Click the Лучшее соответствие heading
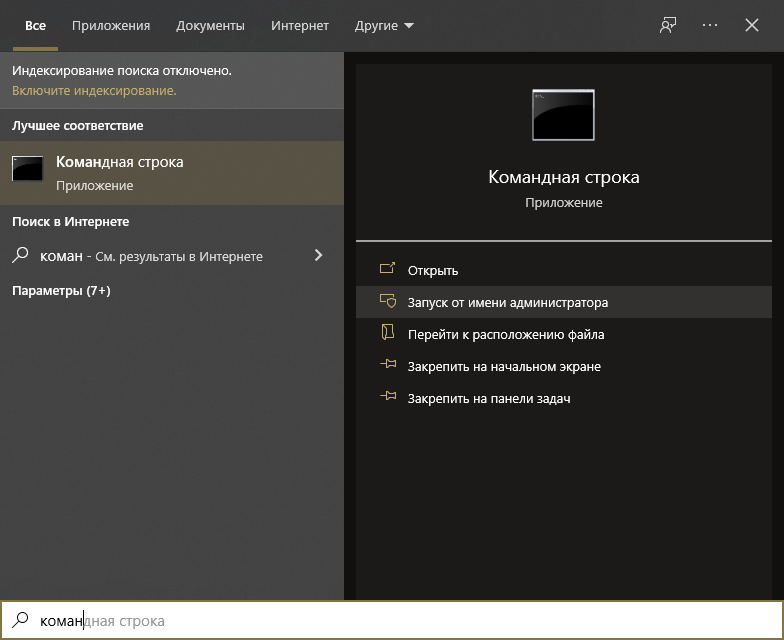This screenshot has height=640, width=784. pos(78,126)
